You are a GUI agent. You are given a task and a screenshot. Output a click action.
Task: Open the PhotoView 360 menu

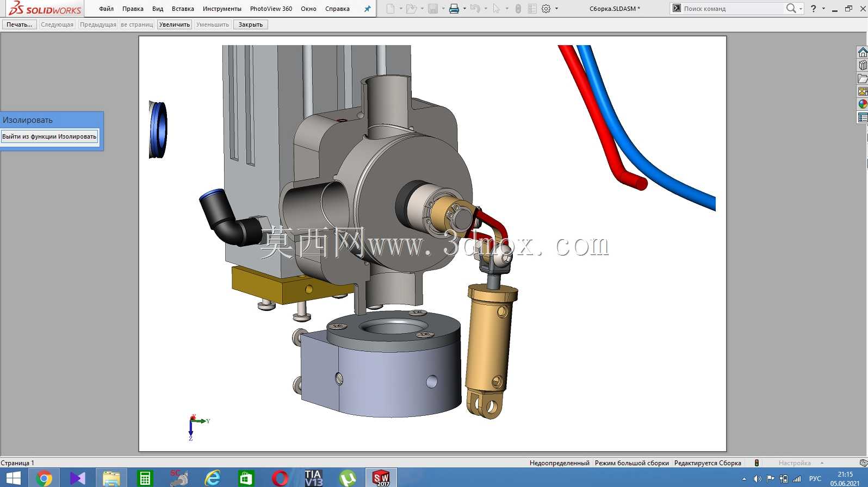(x=271, y=9)
